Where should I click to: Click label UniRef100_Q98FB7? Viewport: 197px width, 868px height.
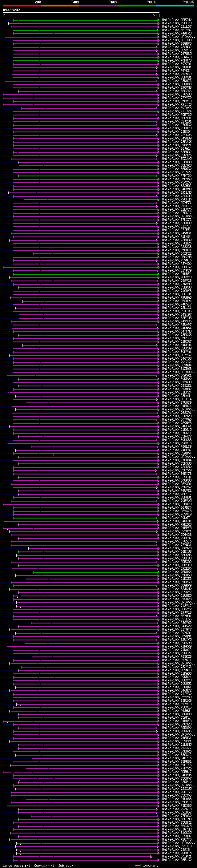pyautogui.click(x=177, y=538)
